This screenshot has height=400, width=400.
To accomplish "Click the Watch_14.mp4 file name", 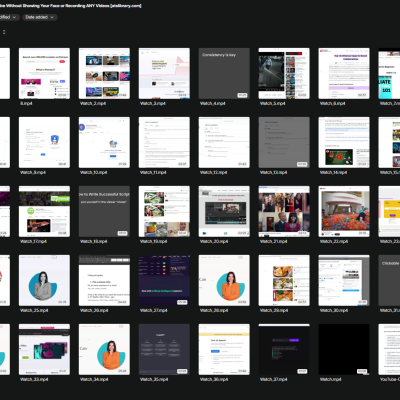I will point(333,172).
